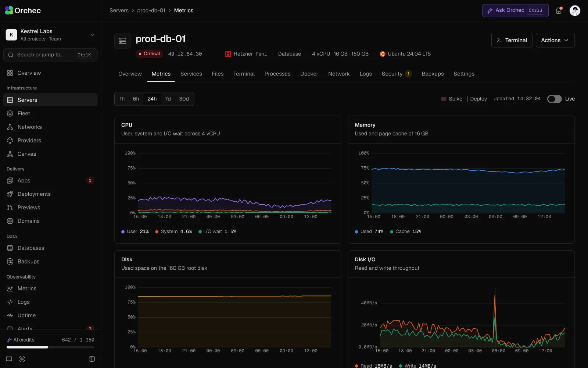Open the Actions dropdown
The image size is (588, 368).
(x=555, y=40)
